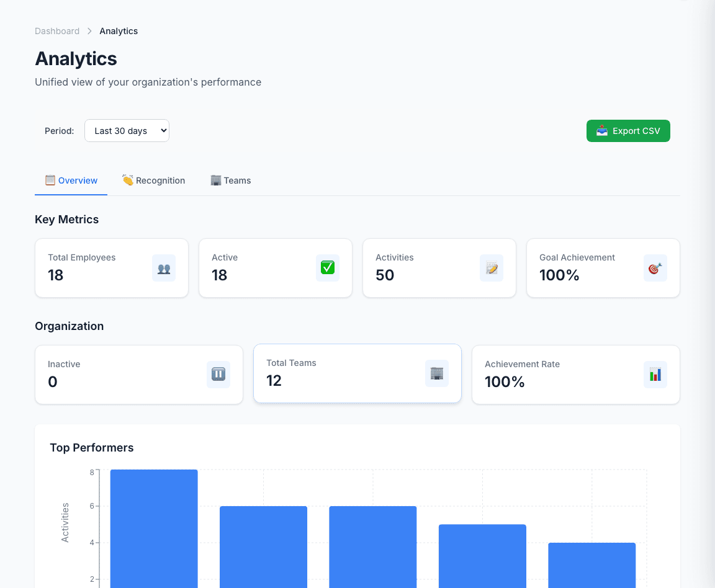The width and height of the screenshot is (715, 588).
Task: Switch to the Recognition tab
Action: coord(154,180)
